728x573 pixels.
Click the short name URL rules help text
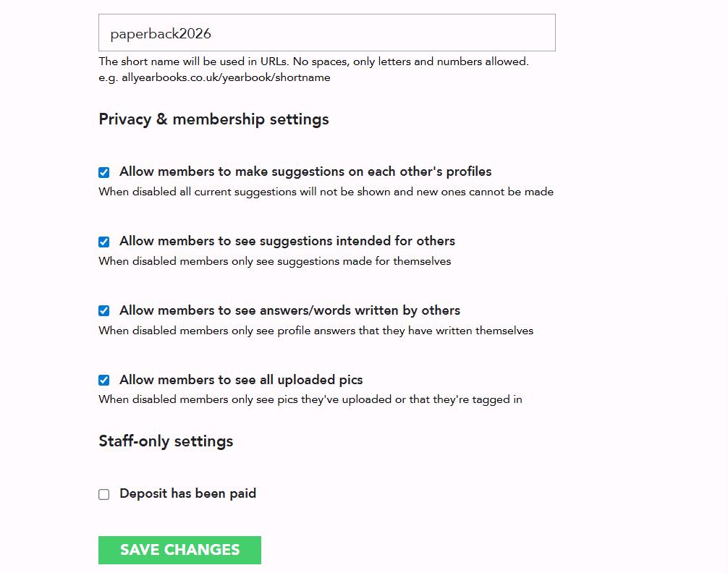(x=314, y=61)
